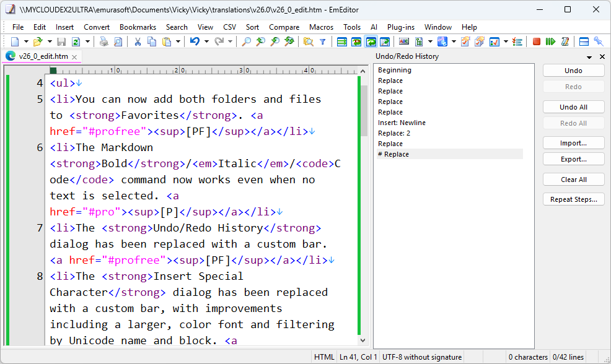Image resolution: width=611 pixels, height=364 pixels.
Task: Expand the Paste dropdown arrow
Action: tap(178, 41)
